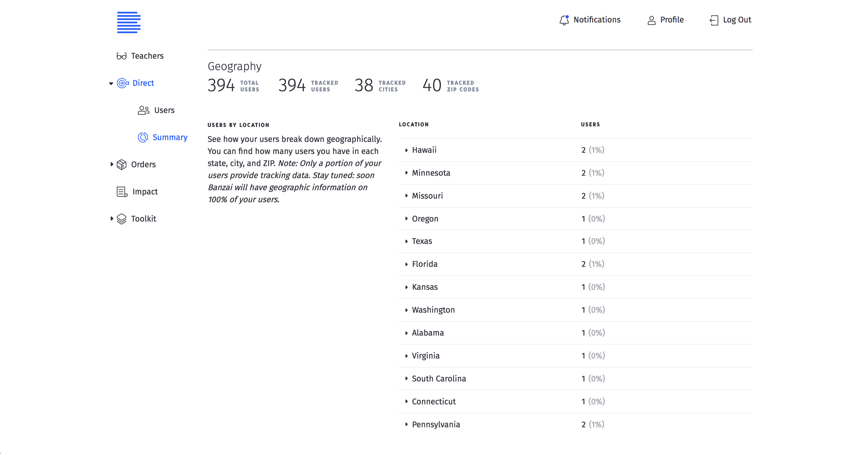Click the South Carolina location name
The height and width of the screenshot is (454, 868).
[439, 379]
